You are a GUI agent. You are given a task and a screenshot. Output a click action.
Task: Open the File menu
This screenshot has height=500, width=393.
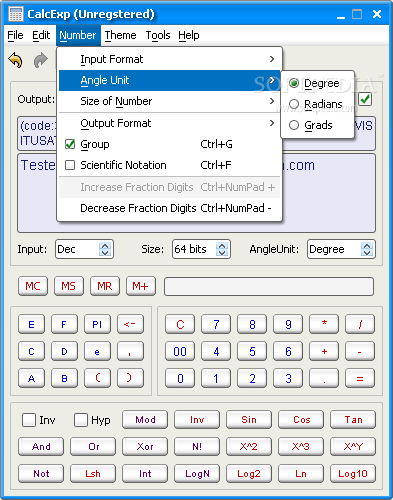coord(15,35)
